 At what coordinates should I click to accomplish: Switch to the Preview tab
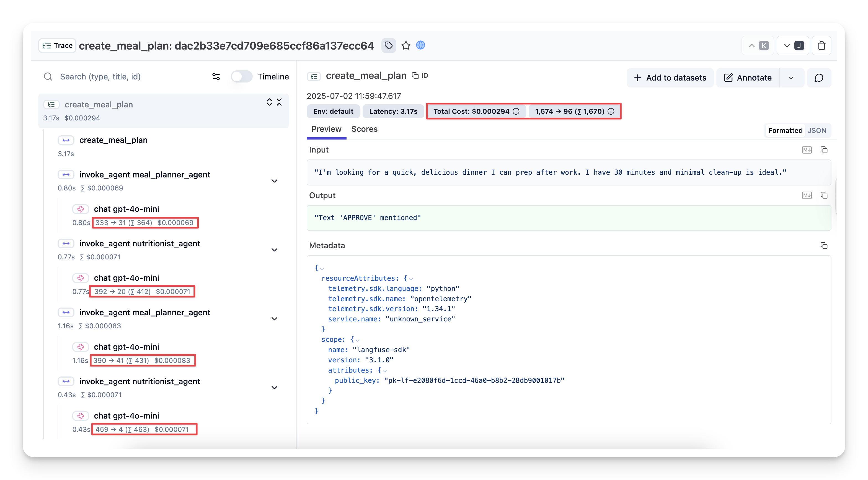coord(326,129)
